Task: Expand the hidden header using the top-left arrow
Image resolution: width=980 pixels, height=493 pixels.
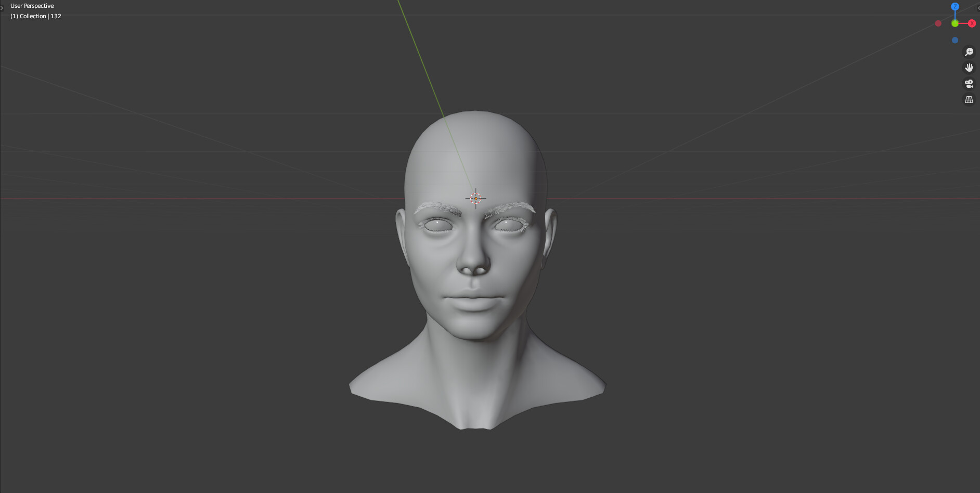Action: [2, 8]
